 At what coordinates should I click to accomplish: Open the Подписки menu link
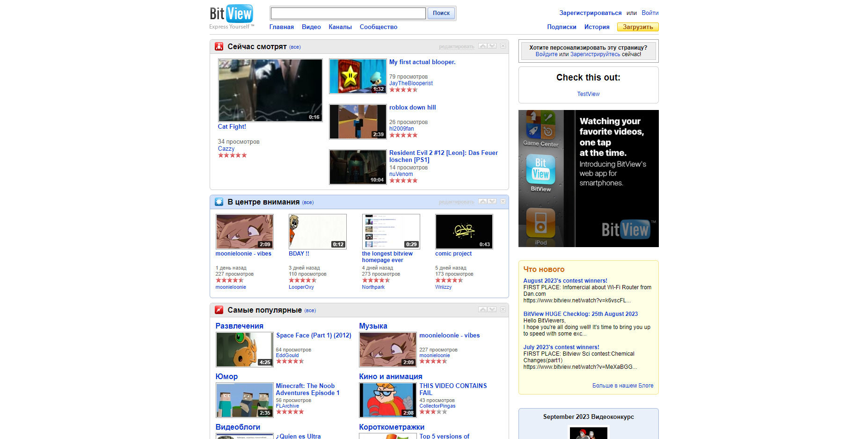tap(562, 27)
